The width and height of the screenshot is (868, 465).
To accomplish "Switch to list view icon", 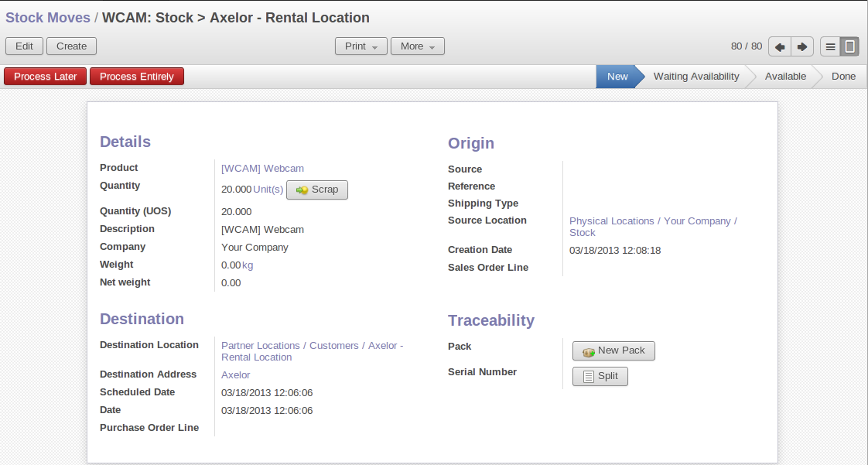I will click(830, 46).
